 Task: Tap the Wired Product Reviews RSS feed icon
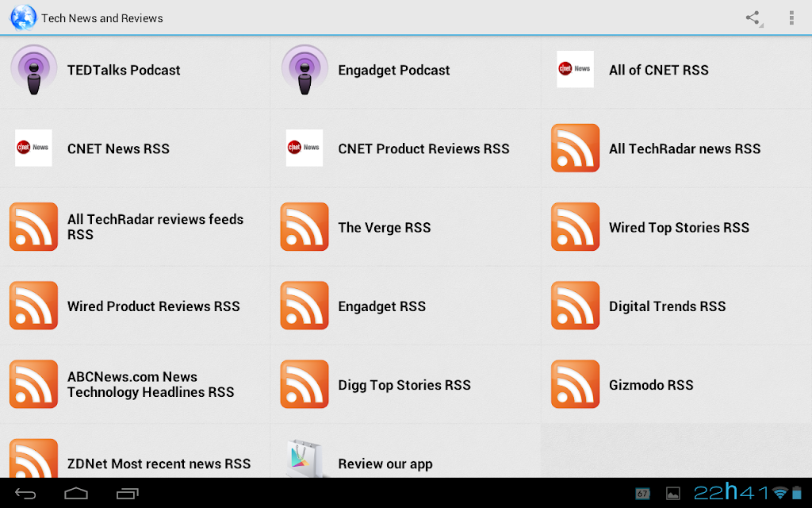[x=33, y=306]
